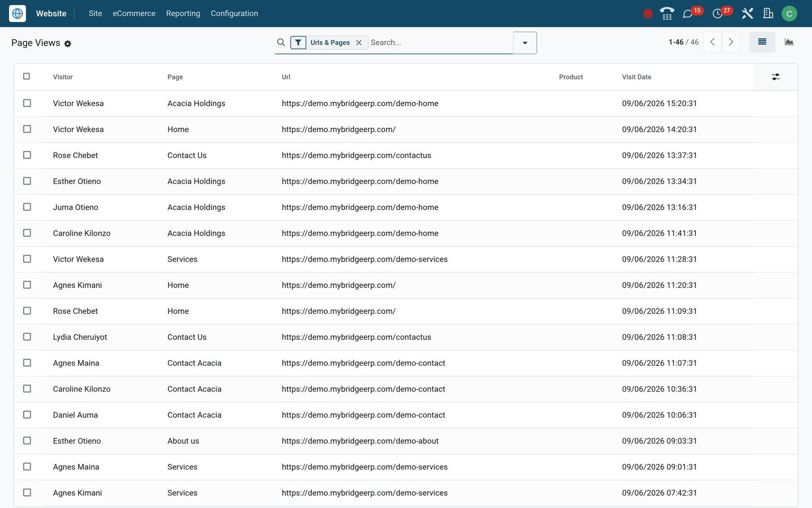Check the Rose Chebet 13:37:31 row
The image size is (812, 508).
click(27, 155)
